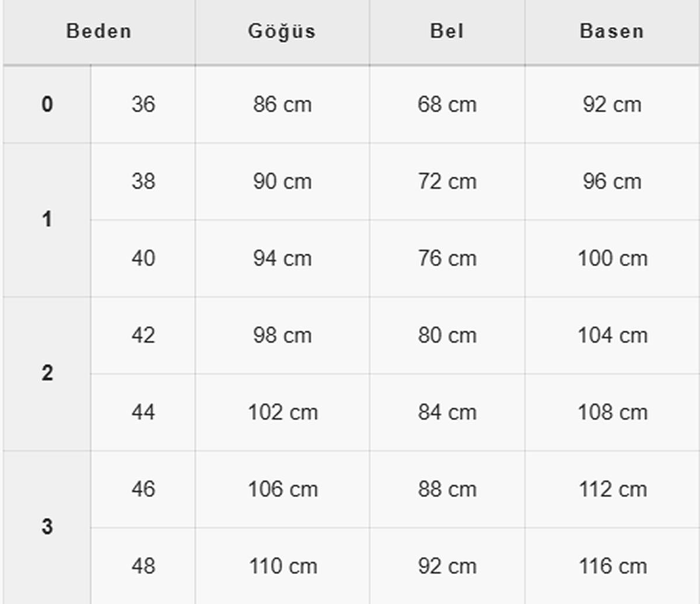This screenshot has height=604, width=700.
Task: Select the size 48 cell
Action: (x=143, y=566)
